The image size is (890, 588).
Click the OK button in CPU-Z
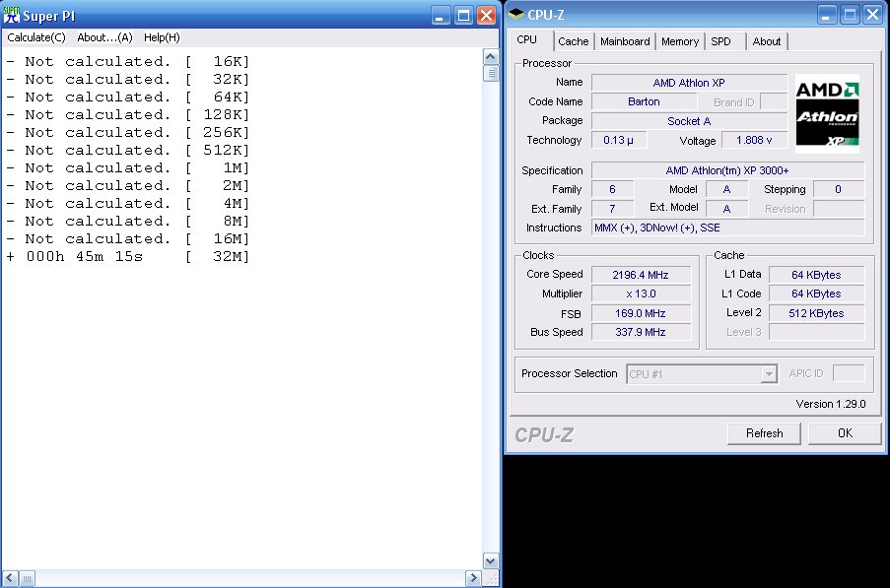point(845,433)
